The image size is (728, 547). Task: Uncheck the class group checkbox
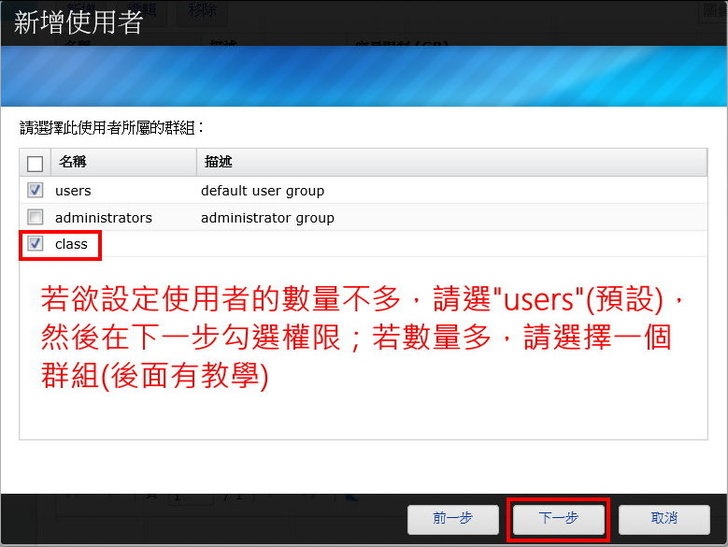click(35, 243)
